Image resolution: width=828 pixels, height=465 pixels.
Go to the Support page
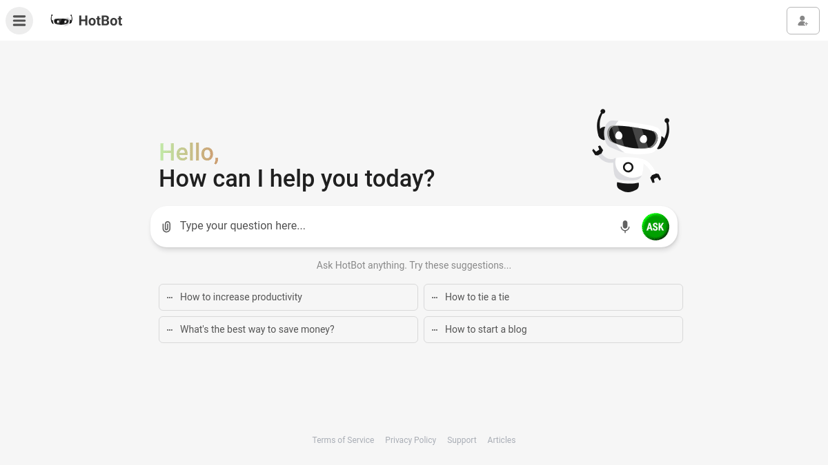462,440
